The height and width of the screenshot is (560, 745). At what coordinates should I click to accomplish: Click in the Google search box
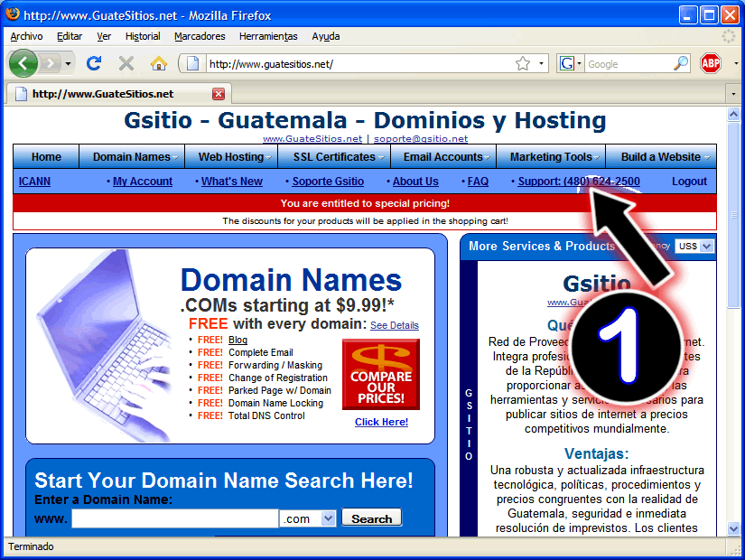tap(629, 64)
